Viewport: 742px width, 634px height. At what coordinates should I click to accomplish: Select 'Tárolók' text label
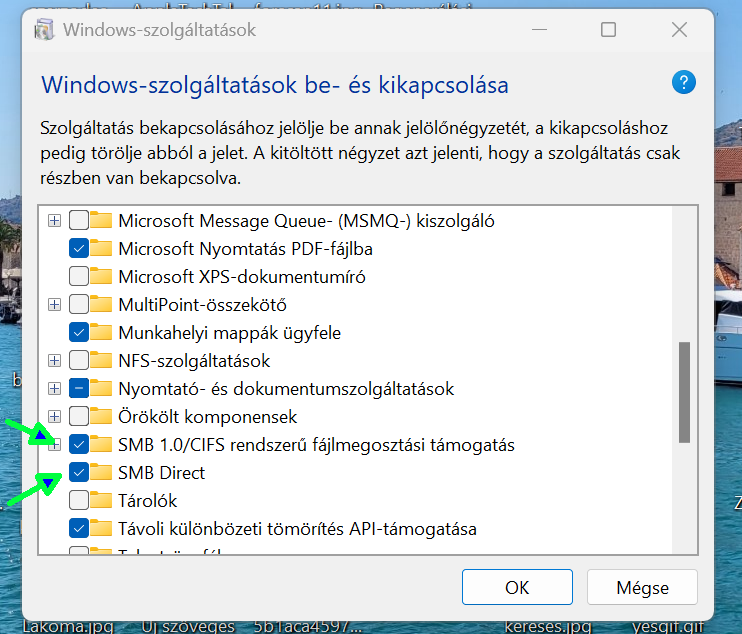(148, 501)
